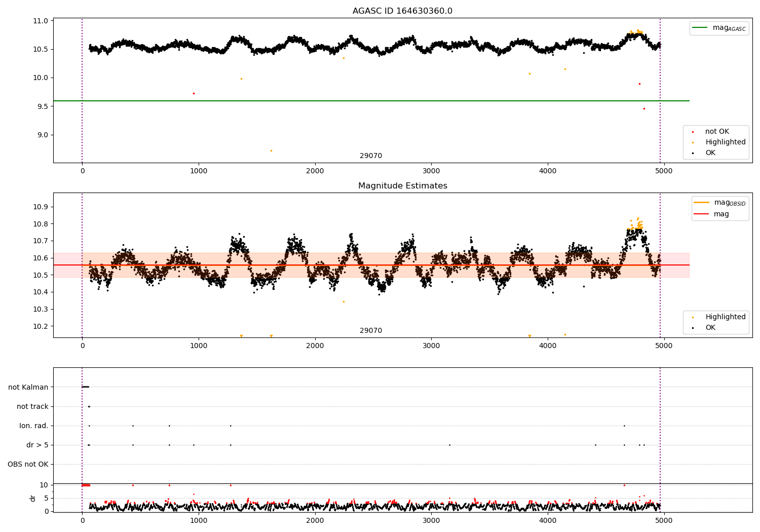This screenshot has width=760, height=532.
Task: Select the mag AGASC legend entry in top plot
Action: pos(719,28)
